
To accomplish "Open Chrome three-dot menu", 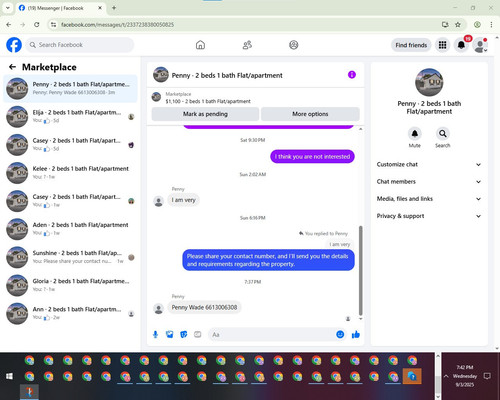I will point(491,25).
